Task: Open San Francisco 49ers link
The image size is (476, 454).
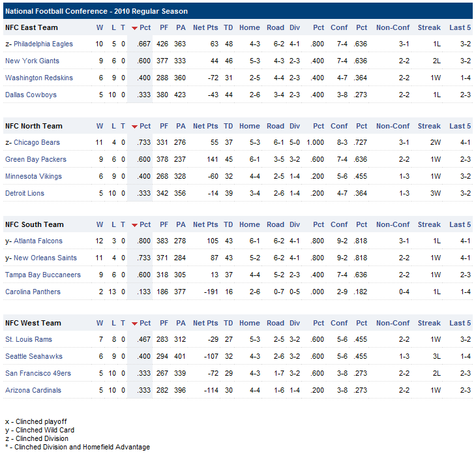Action: [x=38, y=373]
